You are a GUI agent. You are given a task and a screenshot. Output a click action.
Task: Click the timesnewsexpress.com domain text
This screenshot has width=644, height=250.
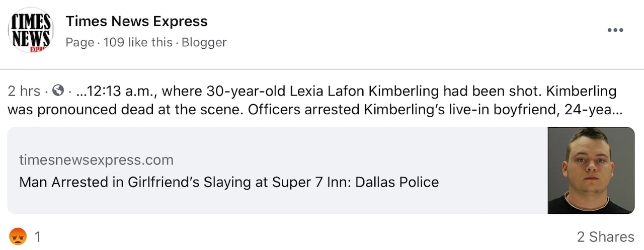96,160
